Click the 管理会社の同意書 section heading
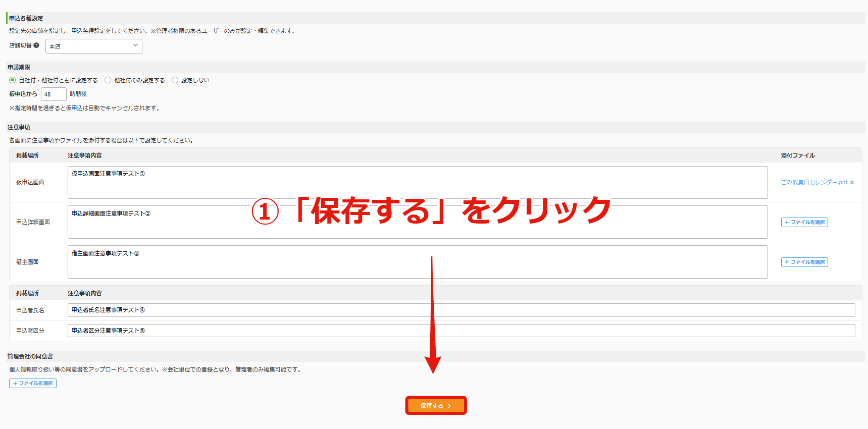The image size is (868, 429). [30, 356]
